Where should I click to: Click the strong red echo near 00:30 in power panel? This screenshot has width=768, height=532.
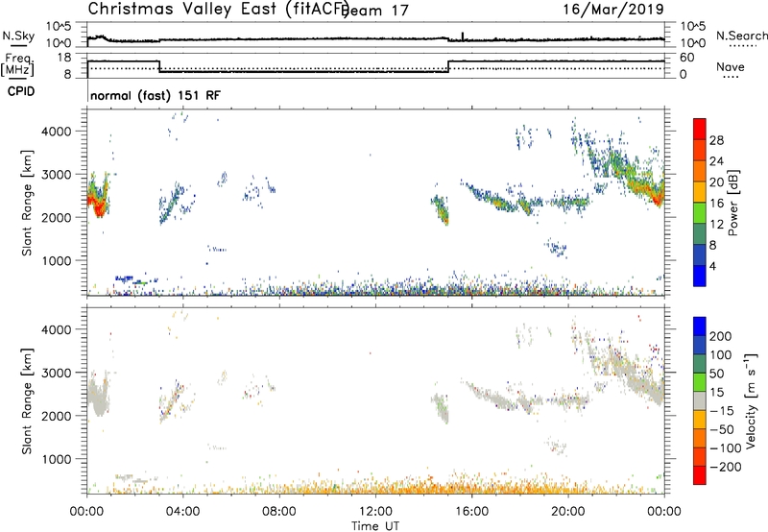99,206
